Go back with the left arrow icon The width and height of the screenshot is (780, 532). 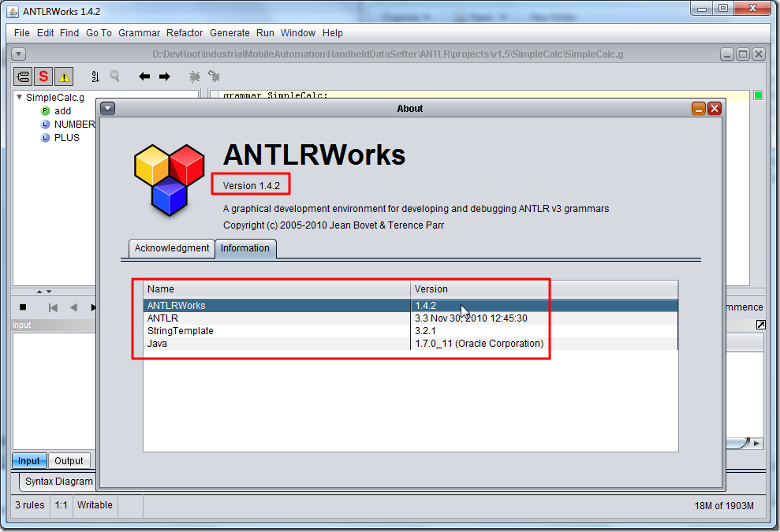pyautogui.click(x=144, y=76)
